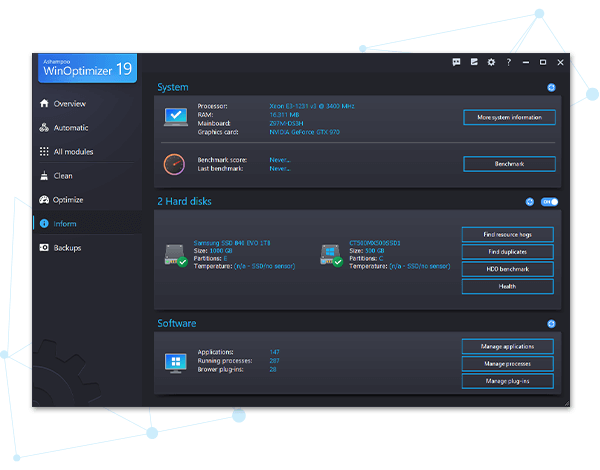This screenshot has height=470, width=600.
Task: Click the NVIDIA GeForce GTX 970 value
Action: pyautogui.click(x=305, y=132)
